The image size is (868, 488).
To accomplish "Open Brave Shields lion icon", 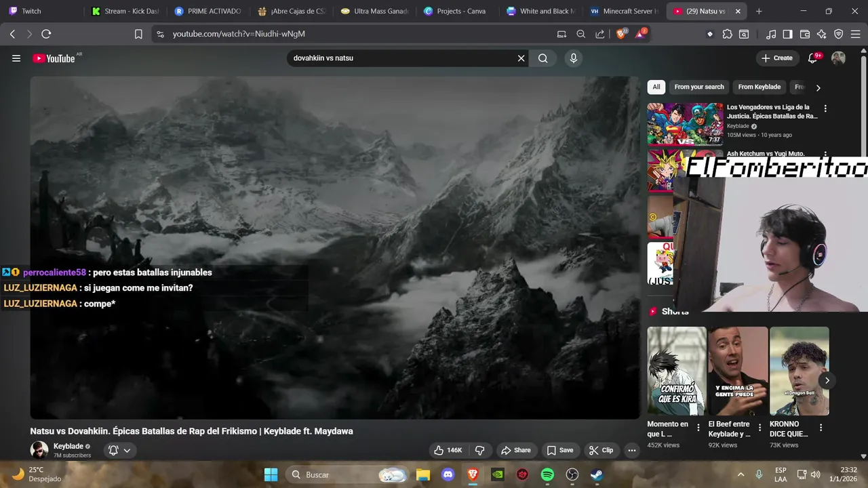I will pyautogui.click(x=621, y=34).
